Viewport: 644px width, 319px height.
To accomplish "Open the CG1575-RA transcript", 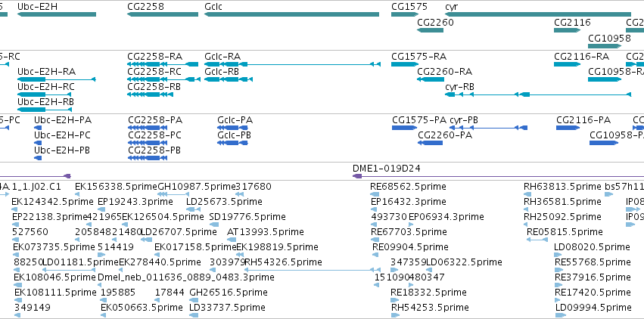I will pyautogui.click(x=405, y=64).
